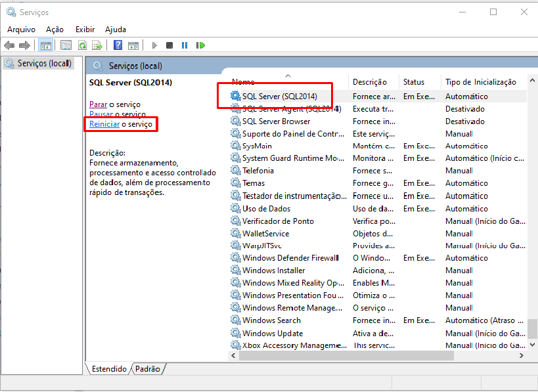538x392 pixels.
Task: Click the gear icon beside Uso de Dados
Action: click(235, 209)
